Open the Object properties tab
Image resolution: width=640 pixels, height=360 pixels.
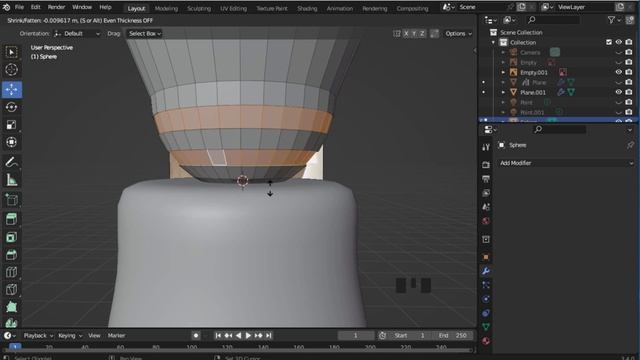[x=486, y=257]
